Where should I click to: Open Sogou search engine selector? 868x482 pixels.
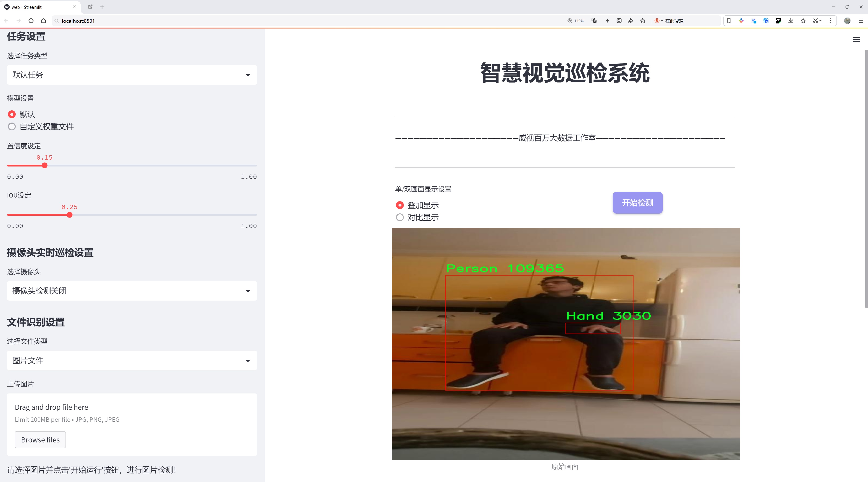click(x=658, y=20)
